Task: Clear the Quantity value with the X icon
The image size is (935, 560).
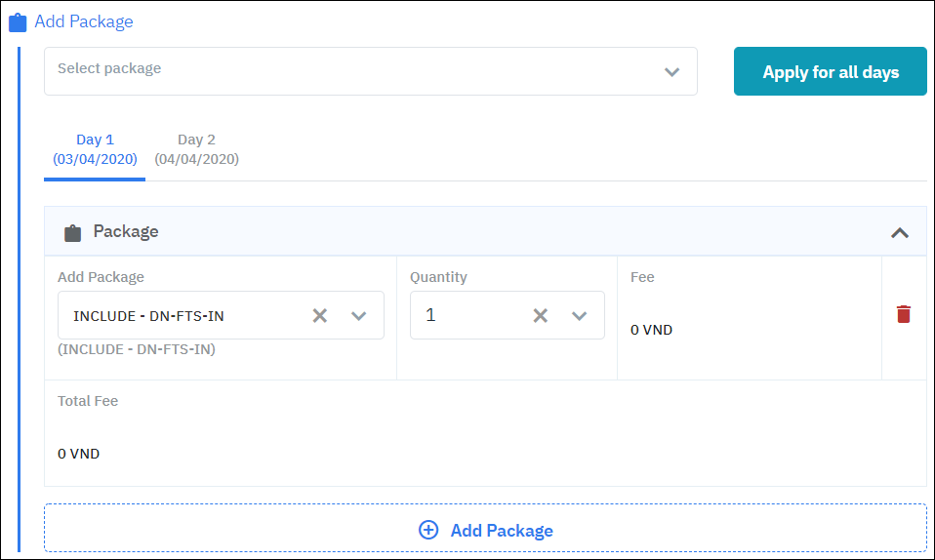Action: pos(540,315)
